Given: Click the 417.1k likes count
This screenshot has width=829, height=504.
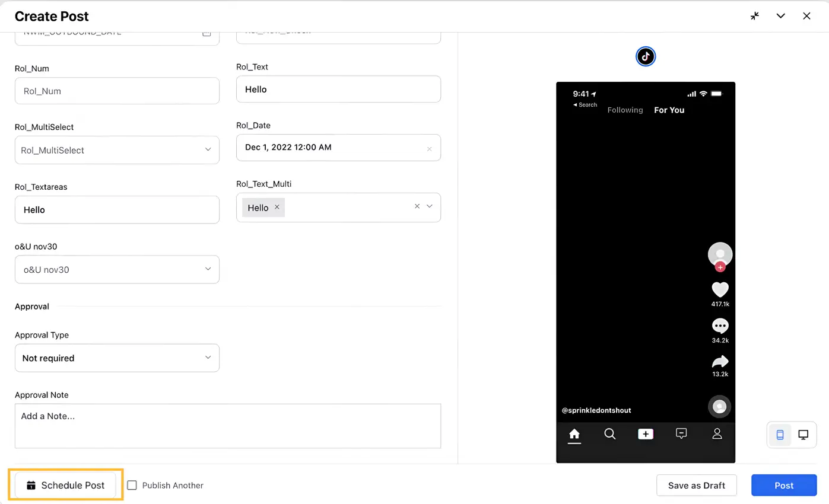Looking at the screenshot, I should click(720, 304).
